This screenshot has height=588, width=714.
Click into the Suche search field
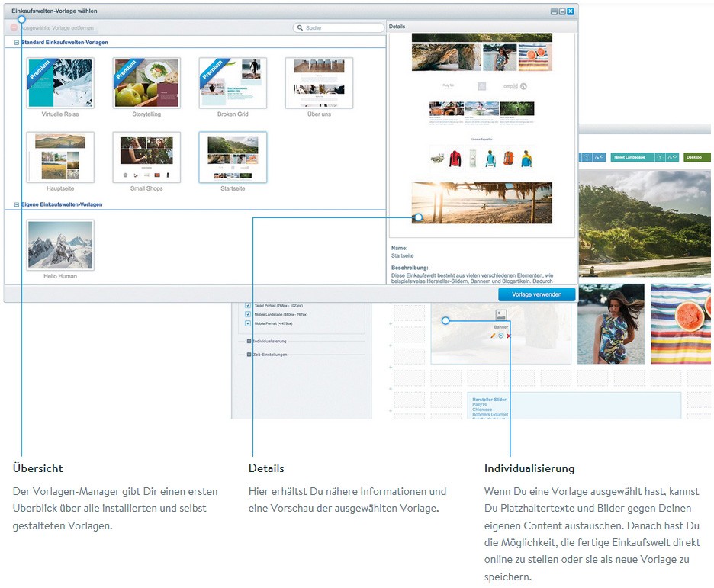tap(339, 27)
